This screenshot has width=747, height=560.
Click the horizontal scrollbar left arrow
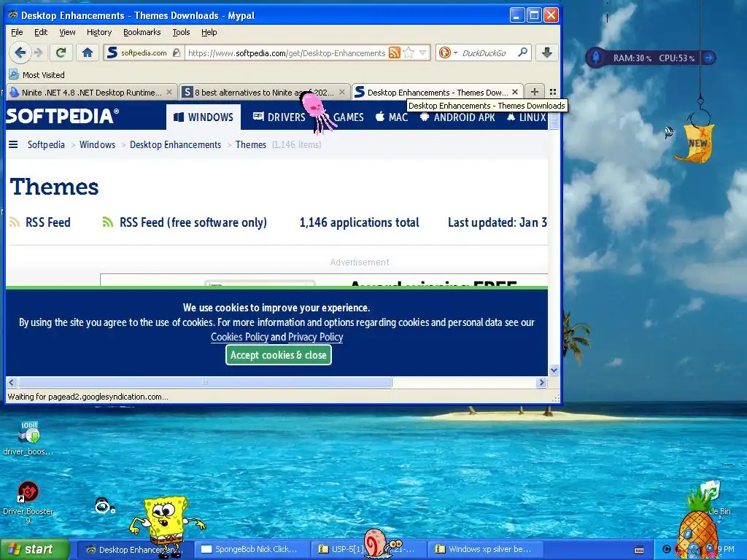click(12, 382)
